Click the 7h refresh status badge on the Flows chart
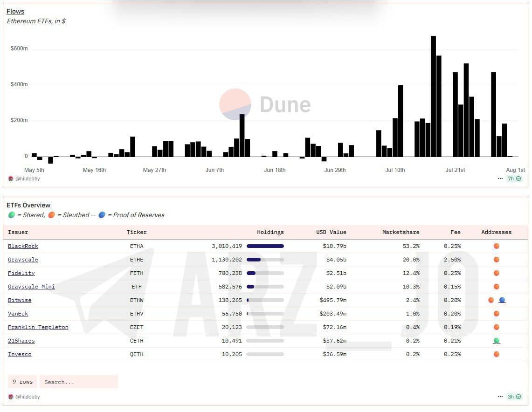 point(514,179)
